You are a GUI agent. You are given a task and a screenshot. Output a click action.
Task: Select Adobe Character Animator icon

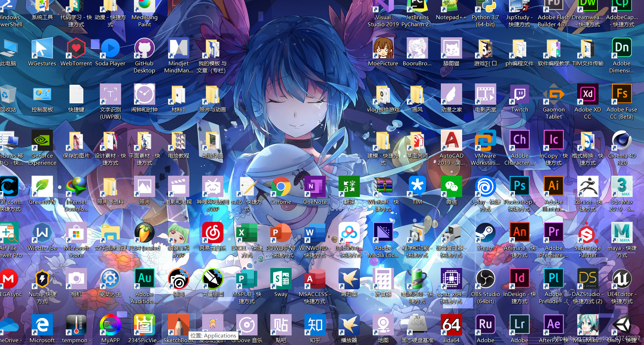pos(519,141)
